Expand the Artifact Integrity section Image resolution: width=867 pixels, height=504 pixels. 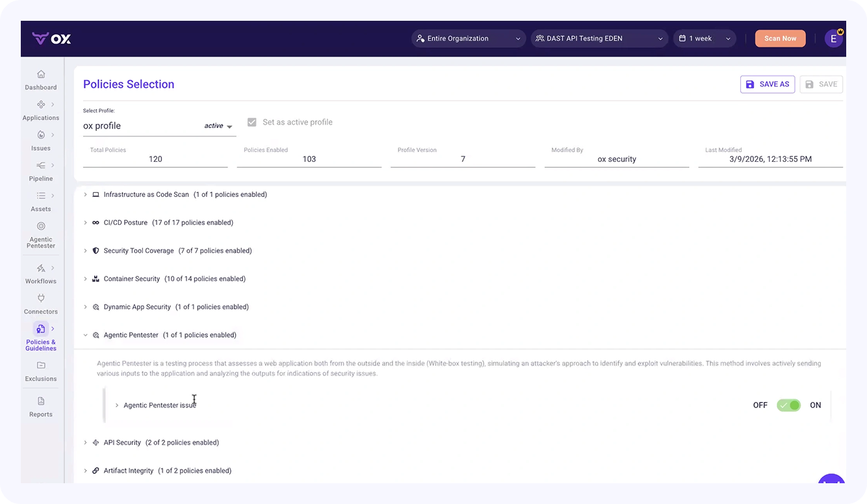coord(85,471)
